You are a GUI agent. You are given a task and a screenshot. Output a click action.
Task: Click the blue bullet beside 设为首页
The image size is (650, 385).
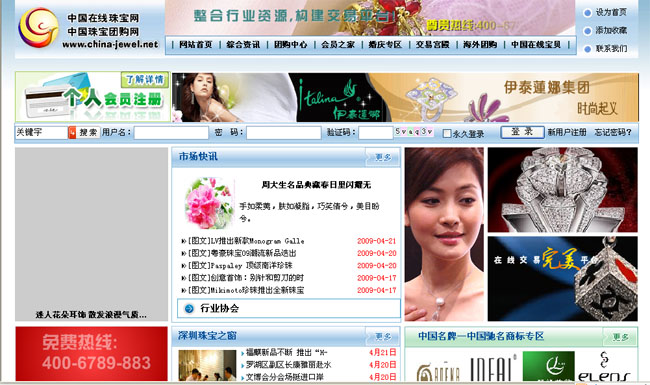587,13
